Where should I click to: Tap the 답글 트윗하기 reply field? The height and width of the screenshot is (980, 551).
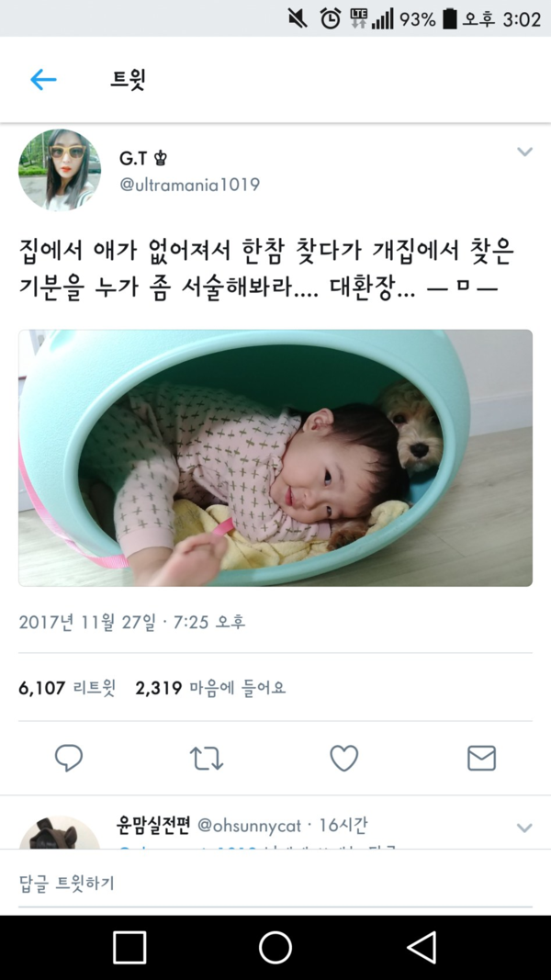tap(275, 884)
